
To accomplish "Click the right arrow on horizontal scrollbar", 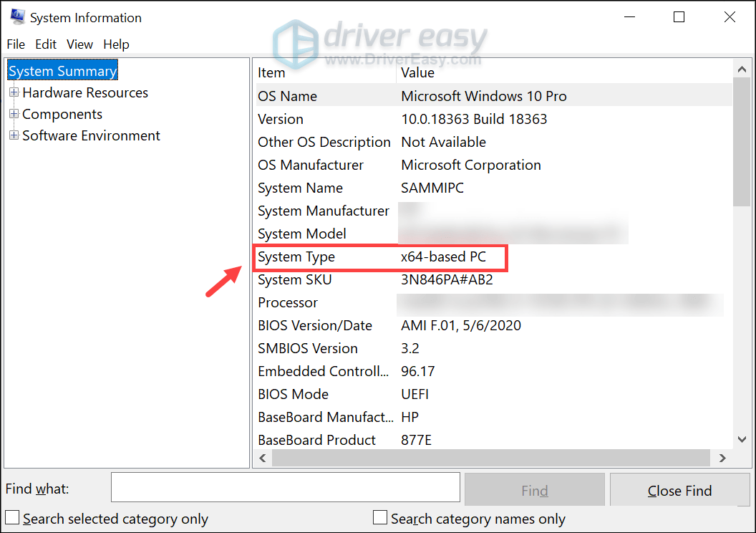I will [722, 458].
